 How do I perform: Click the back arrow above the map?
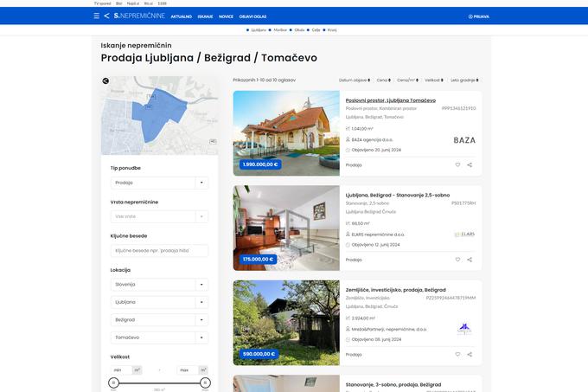tap(105, 81)
